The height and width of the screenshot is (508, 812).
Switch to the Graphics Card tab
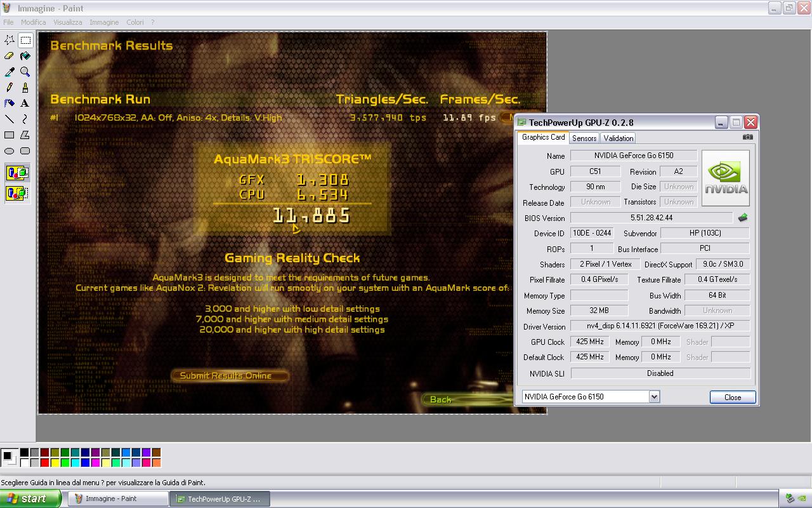tap(543, 137)
